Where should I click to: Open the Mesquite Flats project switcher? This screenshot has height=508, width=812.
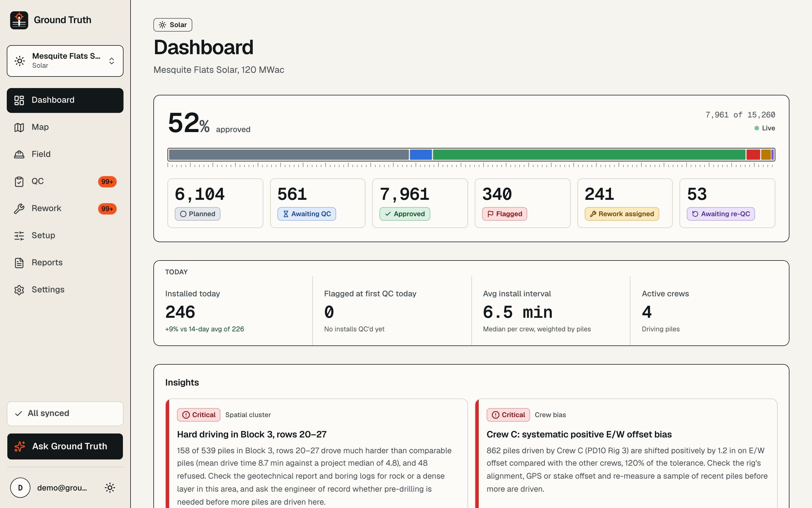point(65,61)
